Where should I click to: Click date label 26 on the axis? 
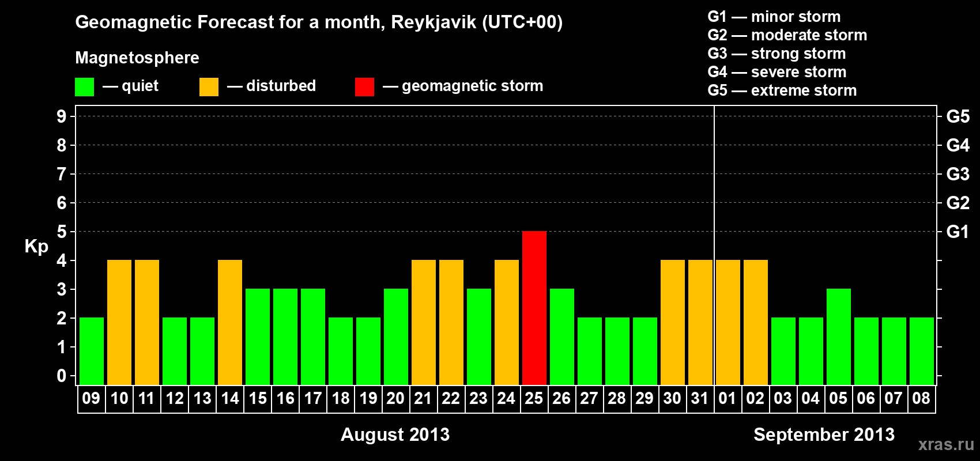pyautogui.click(x=561, y=399)
